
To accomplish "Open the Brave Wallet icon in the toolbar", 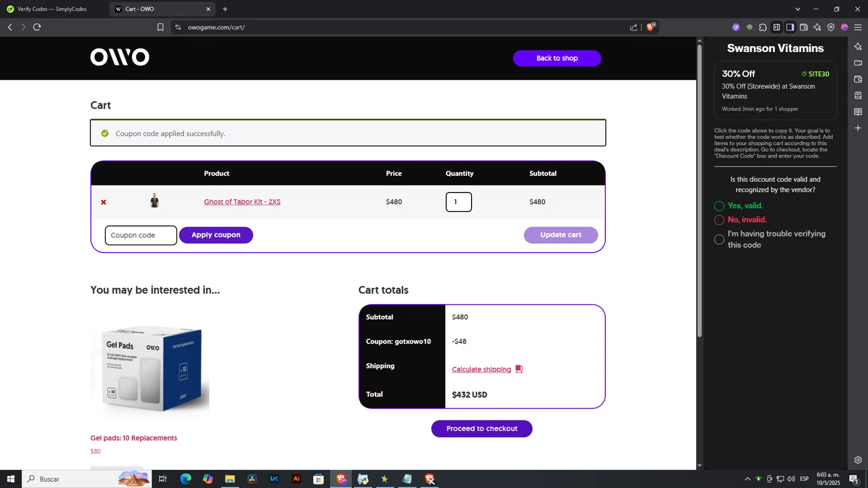I will click(x=804, y=27).
